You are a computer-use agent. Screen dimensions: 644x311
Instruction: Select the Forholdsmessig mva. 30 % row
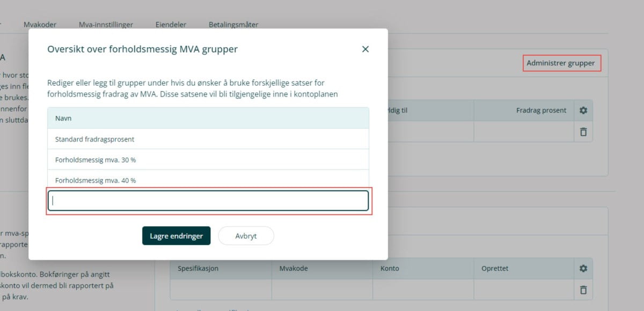tap(208, 160)
